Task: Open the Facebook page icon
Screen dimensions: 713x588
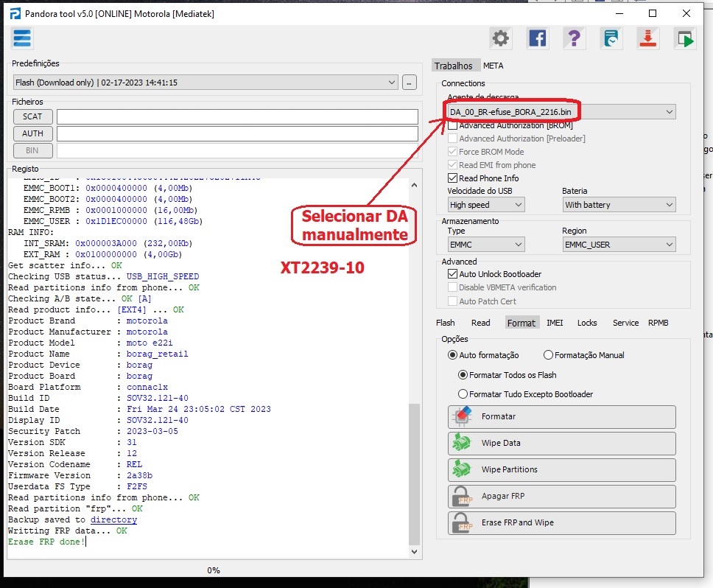Action: click(538, 38)
